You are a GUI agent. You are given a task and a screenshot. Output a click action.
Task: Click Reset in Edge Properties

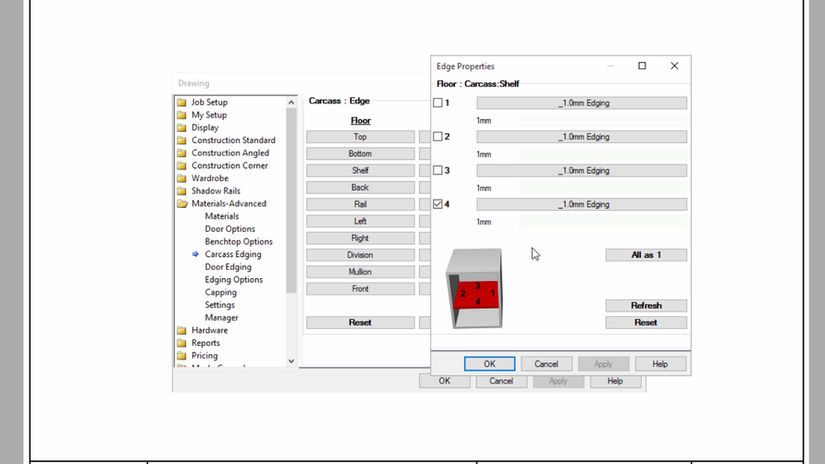tap(646, 322)
